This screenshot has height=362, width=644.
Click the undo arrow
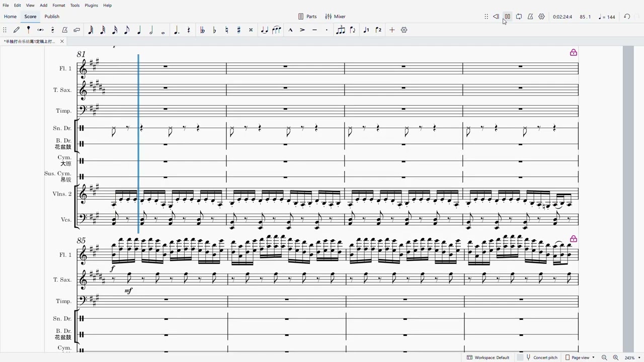click(627, 17)
